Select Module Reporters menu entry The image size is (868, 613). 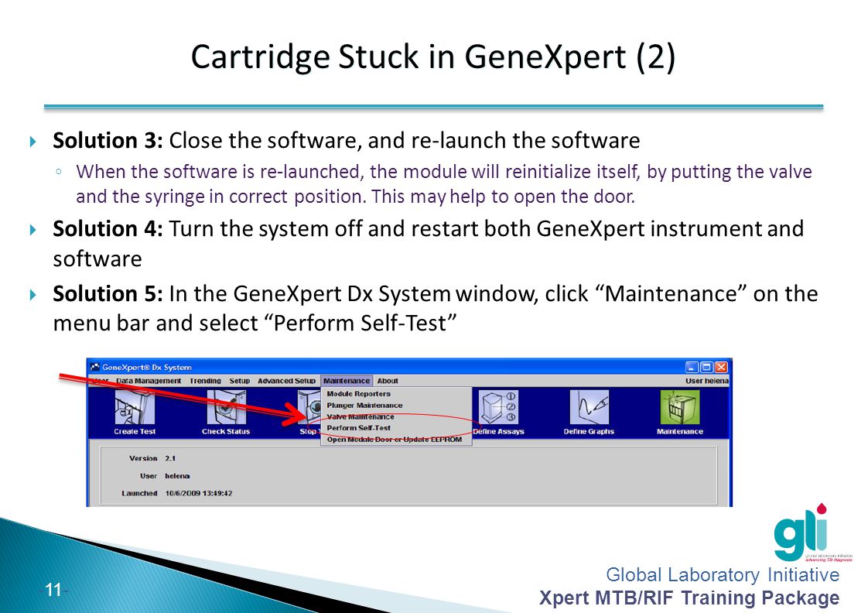coord(359,394)
